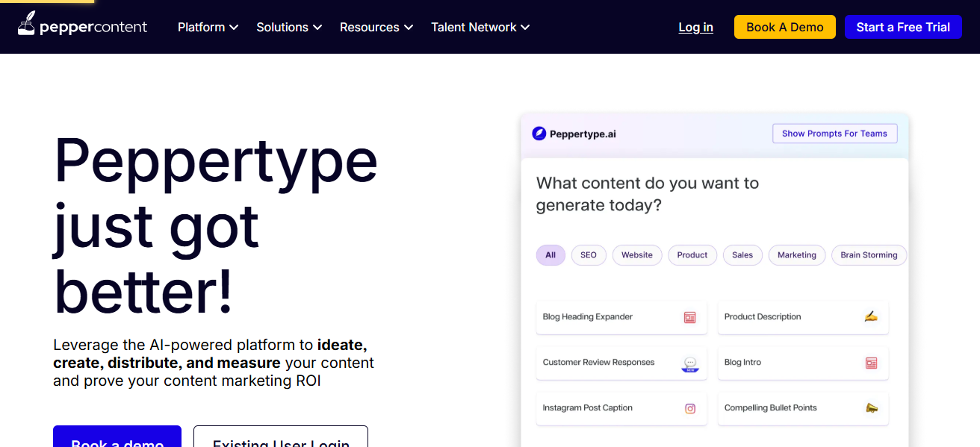
Task: Click the Blog Heading Expander newspaper icon
Action: coord(690,318)
